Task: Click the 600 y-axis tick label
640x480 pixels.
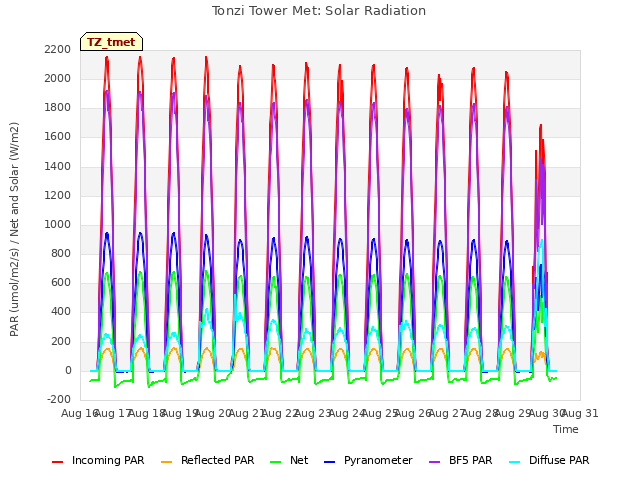Action: point(61,283)
